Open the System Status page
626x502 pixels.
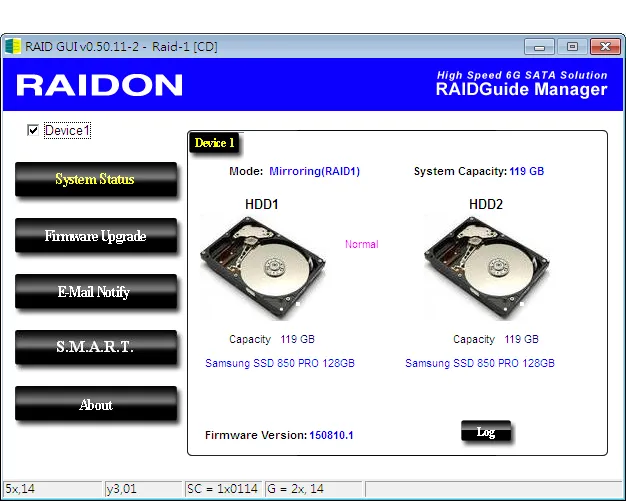[96, 179]
